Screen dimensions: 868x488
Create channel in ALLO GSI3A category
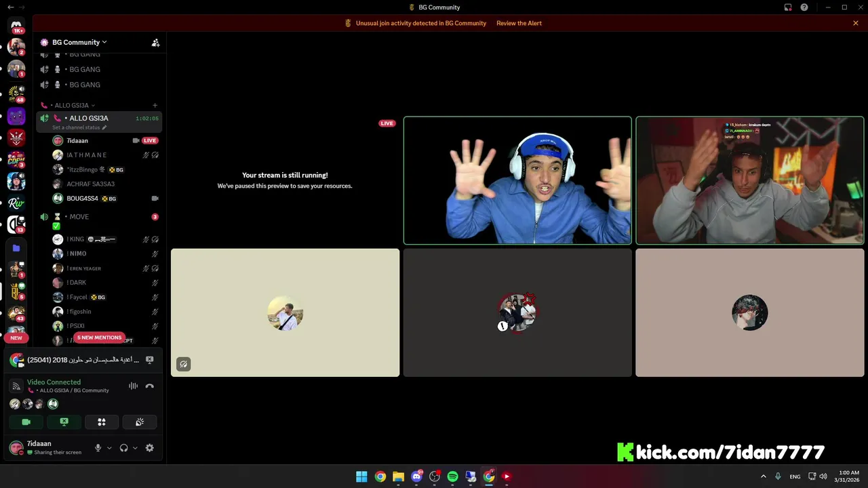pos(155,105)
